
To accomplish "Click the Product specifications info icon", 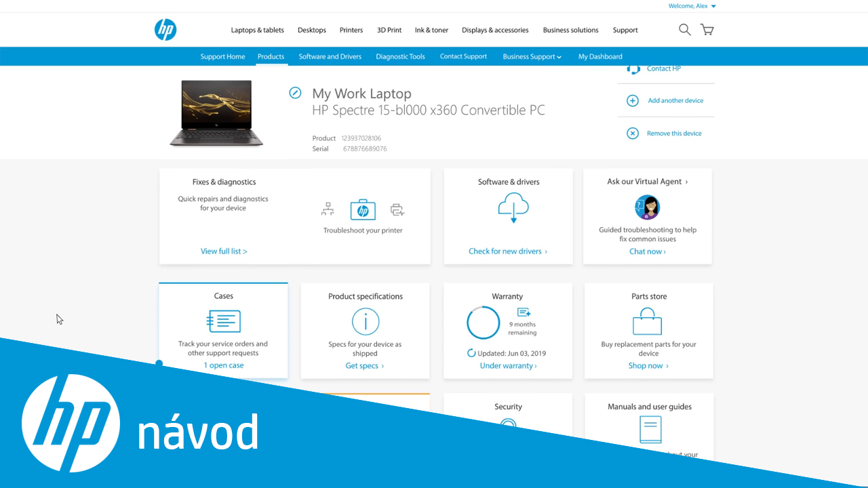I will click(x=365, y=321).
